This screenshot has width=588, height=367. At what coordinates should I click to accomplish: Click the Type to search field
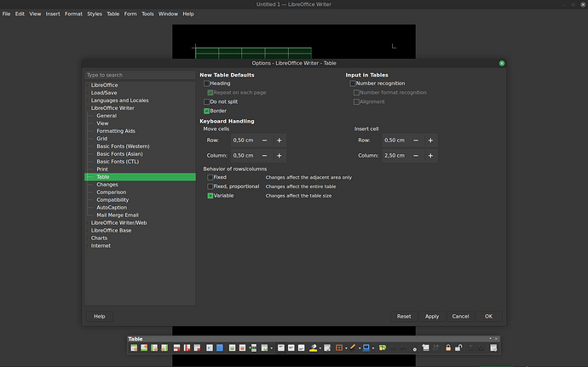pos(140,75)
